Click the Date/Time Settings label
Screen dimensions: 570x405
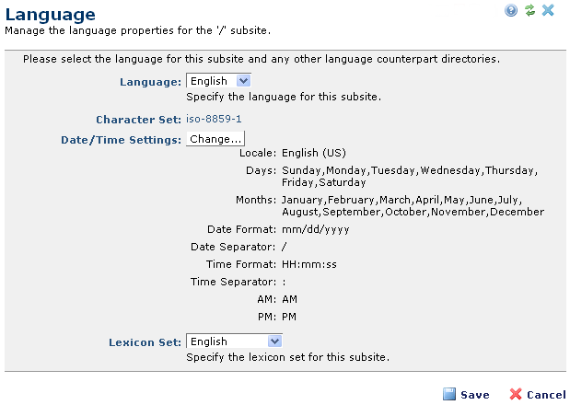tap(121, 140)
